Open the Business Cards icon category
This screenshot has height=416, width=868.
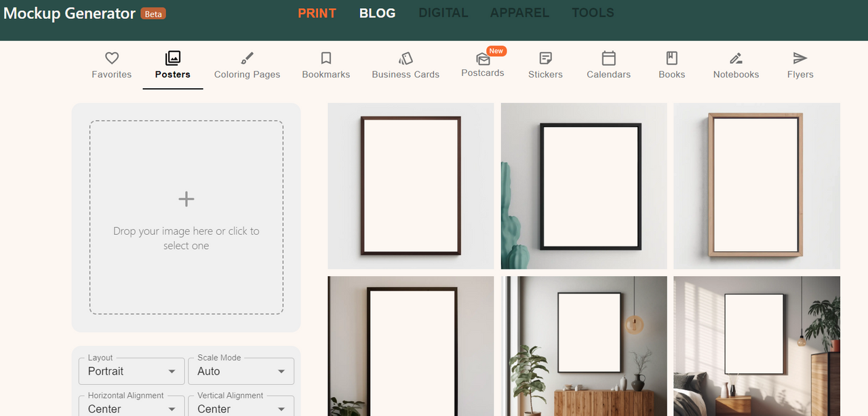(x=406, y=58)
